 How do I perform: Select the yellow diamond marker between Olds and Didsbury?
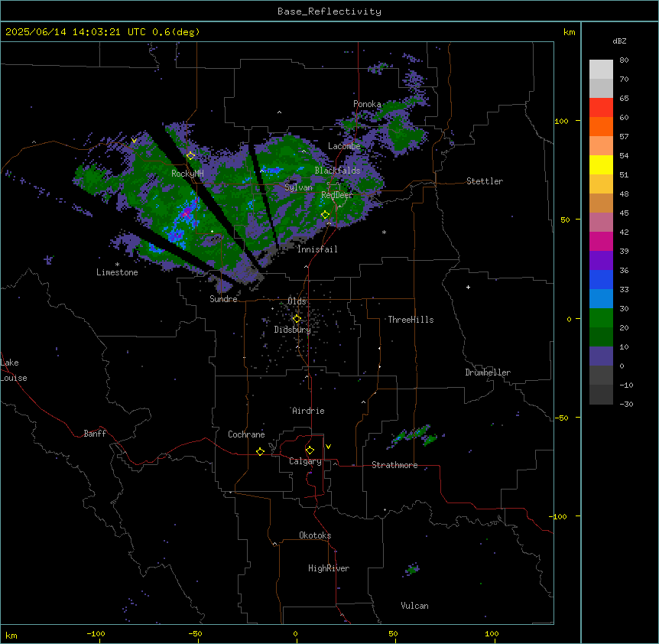297,319
